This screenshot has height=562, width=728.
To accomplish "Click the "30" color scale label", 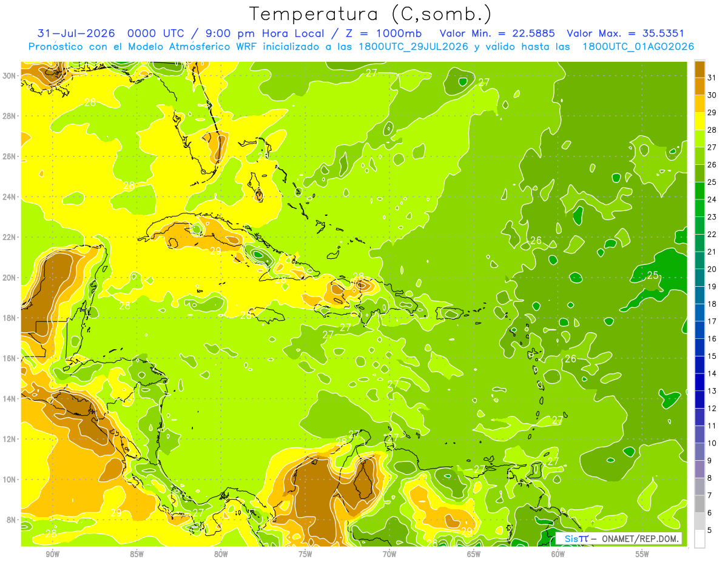I will click(712, 95).
